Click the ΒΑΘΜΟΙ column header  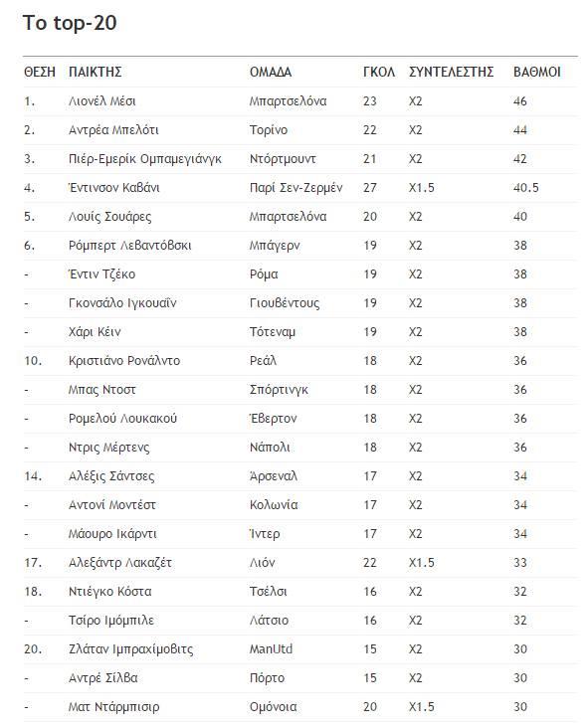(x=536, y=72)
